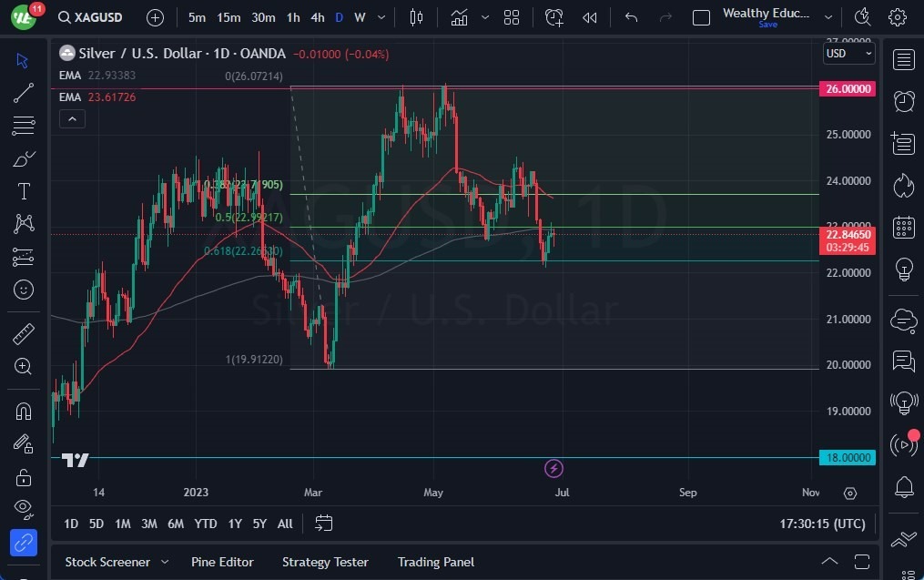The image size is (924, 580).
Task: Open the quick search icon
Action: point(863,17)
